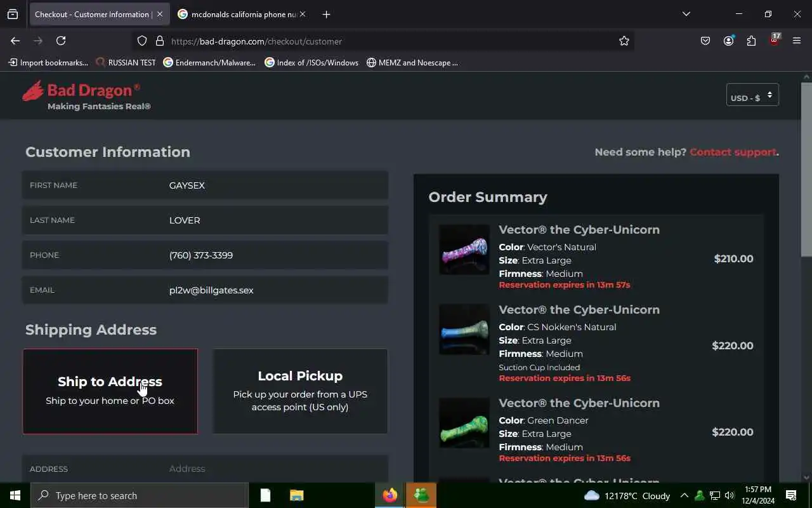Image resolution: width=812 pixels, height=508 pixels.
Task: Click the Address input field
Action: [x=205, y=469]
